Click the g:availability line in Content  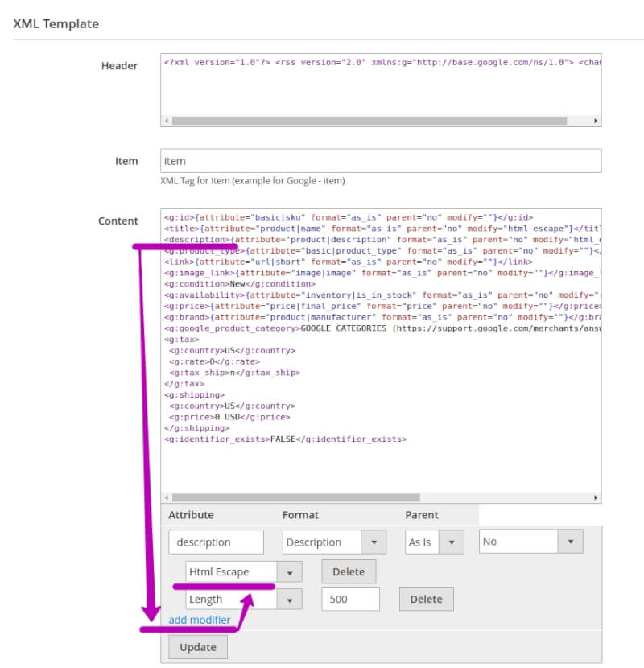click(382, 295)
